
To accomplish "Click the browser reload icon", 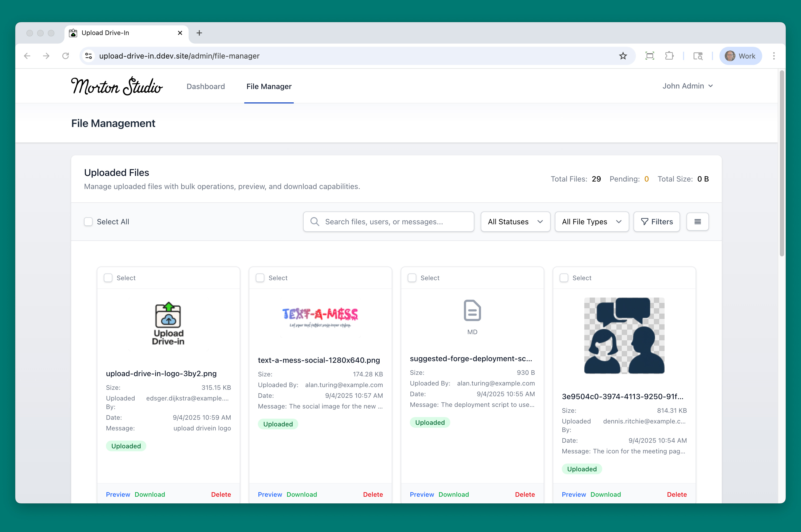I will click(x=66, y=56).
